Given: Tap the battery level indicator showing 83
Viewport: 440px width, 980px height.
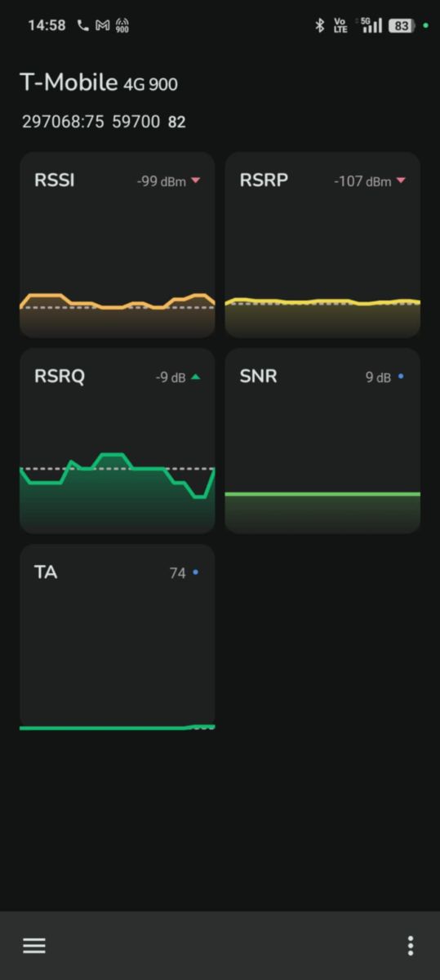Looking at the screenshot, I should tap(401, 25).
